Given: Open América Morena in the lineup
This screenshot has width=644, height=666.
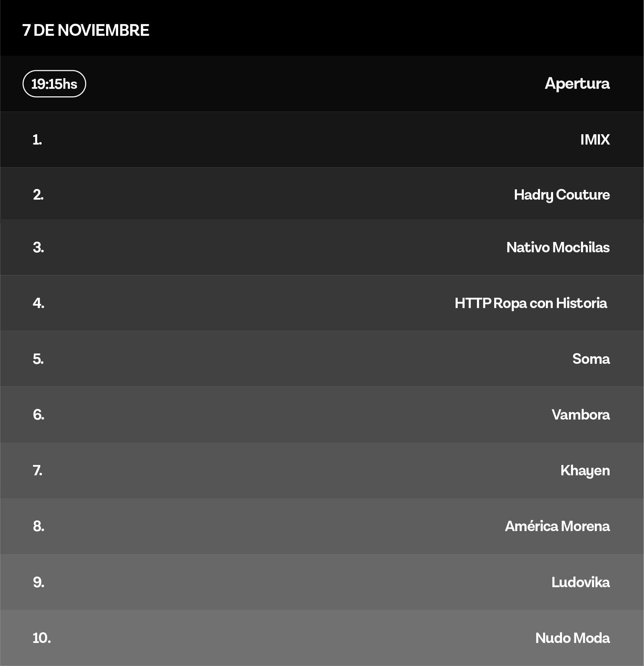Looking at the screenshot, I should tap(557, 526).
